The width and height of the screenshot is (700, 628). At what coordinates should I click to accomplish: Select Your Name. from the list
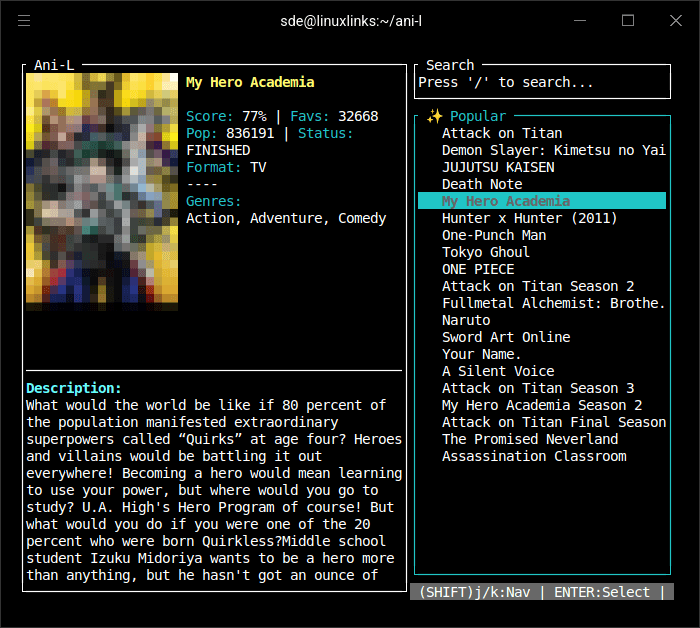482,354
